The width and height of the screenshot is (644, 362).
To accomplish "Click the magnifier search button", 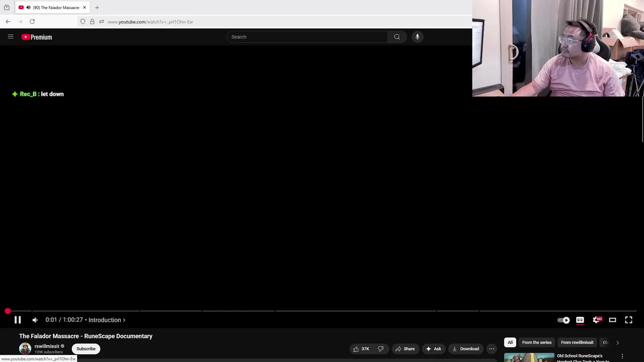I will [x=397, y=37].
